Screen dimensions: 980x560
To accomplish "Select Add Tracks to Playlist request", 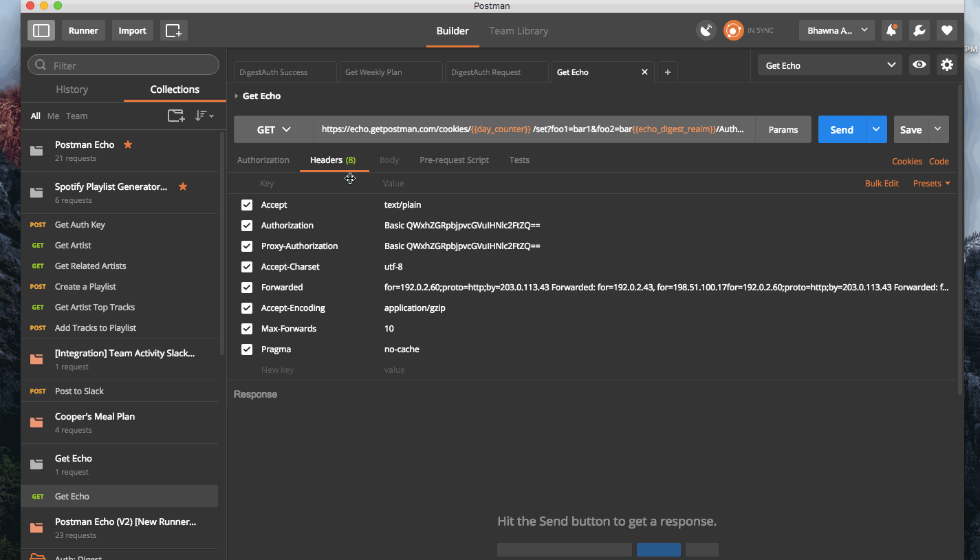I will (96, 327).
